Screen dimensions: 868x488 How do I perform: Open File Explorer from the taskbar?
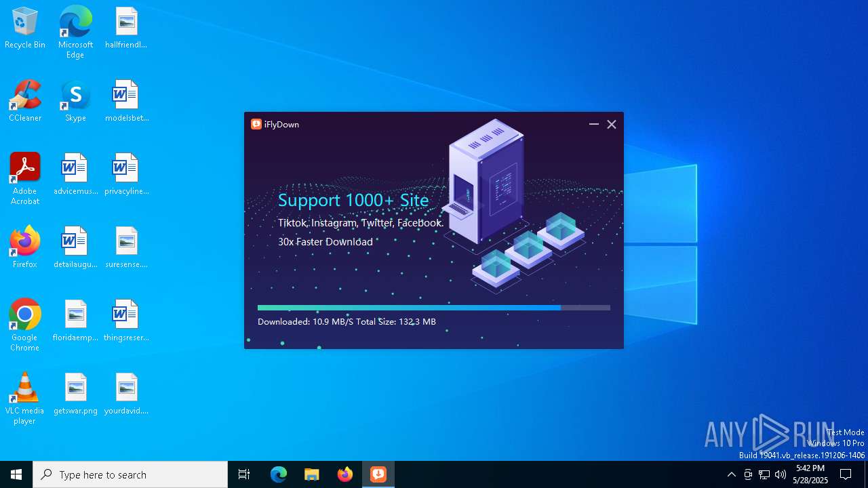pyautogui.click(x=312, y=474)
